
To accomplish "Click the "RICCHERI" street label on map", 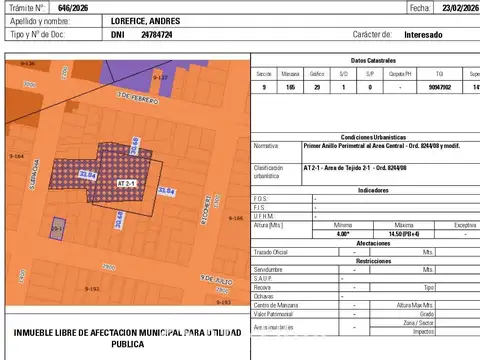I will pyautogui.click(x=205, y=210).
